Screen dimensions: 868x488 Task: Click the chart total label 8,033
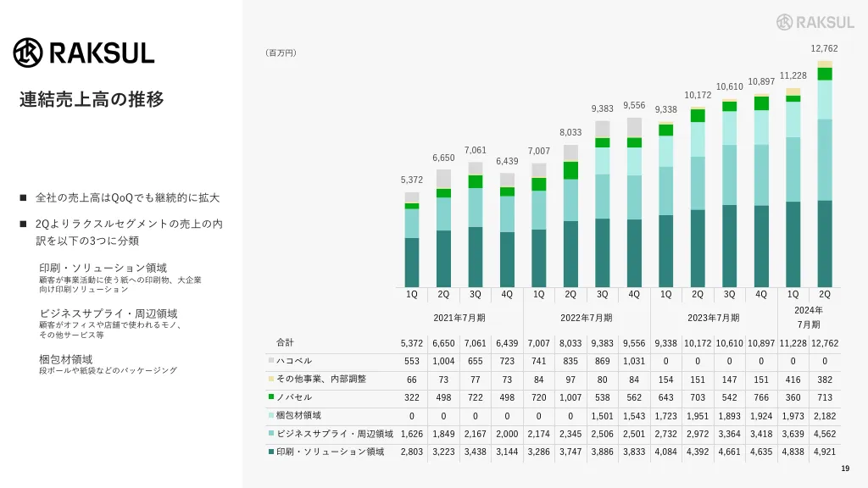tap(570, 132)
